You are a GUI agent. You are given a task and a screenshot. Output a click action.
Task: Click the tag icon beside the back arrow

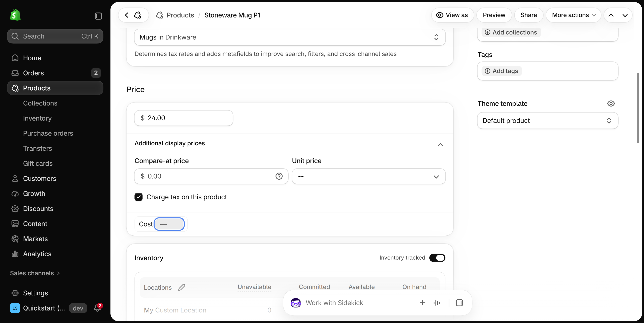pos(138,15)
